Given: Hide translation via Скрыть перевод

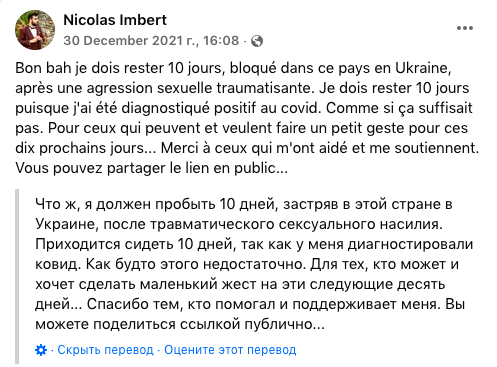Looking at the screenshot, I should (x=105, y=350).
